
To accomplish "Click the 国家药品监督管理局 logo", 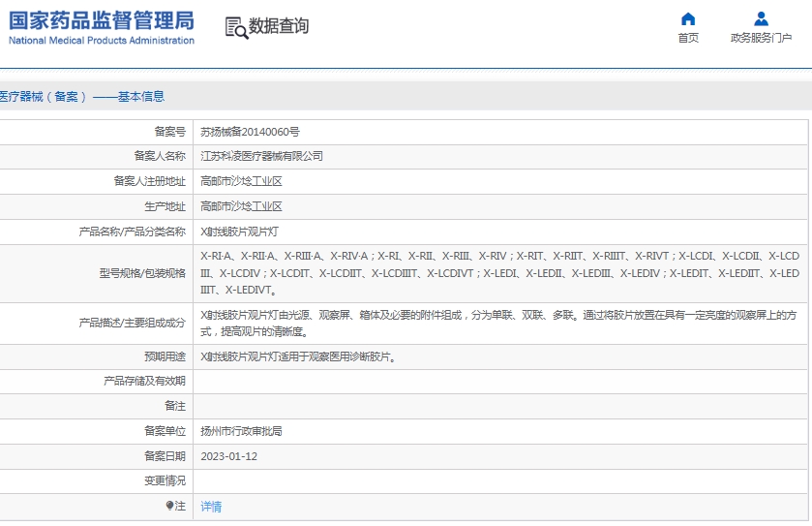I will (102, 20).
